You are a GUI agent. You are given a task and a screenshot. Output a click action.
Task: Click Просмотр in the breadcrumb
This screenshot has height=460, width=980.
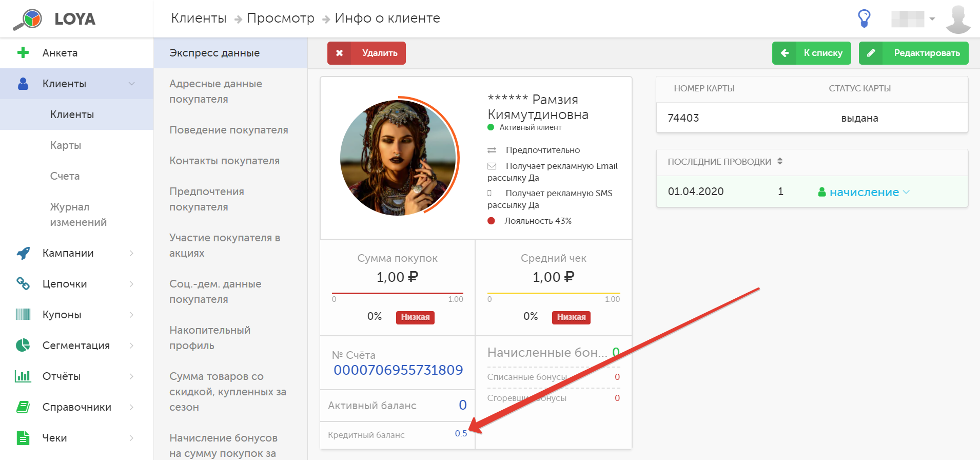pyautogui.click(x=281, y=18)
